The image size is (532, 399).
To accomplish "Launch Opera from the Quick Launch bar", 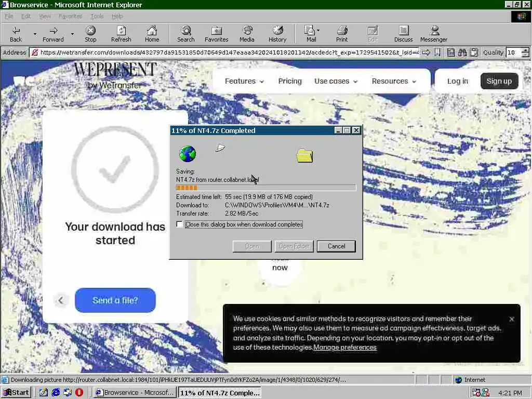I will [79, 393].
